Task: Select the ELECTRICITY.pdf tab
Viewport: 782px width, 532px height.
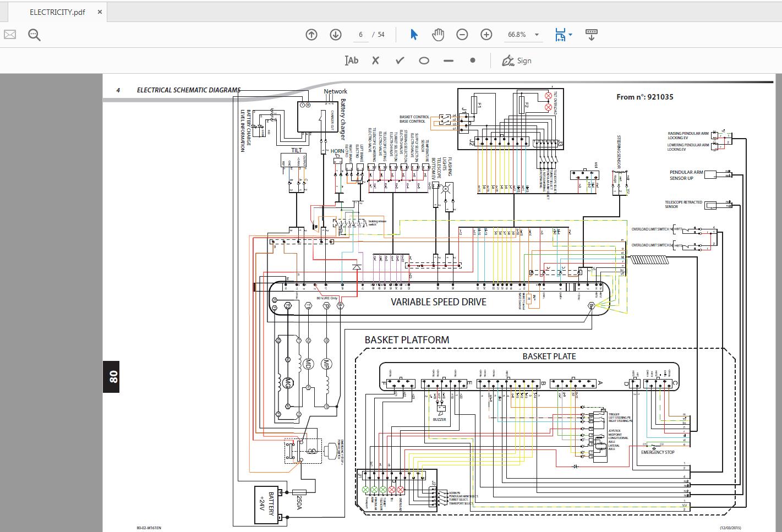Action: tap(57, 12)
